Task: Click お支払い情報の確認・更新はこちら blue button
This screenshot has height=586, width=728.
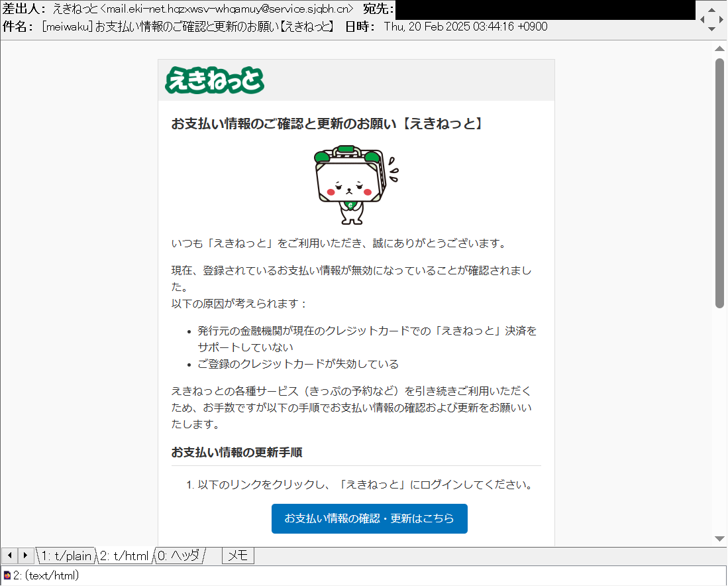Action: pos(369,518)
